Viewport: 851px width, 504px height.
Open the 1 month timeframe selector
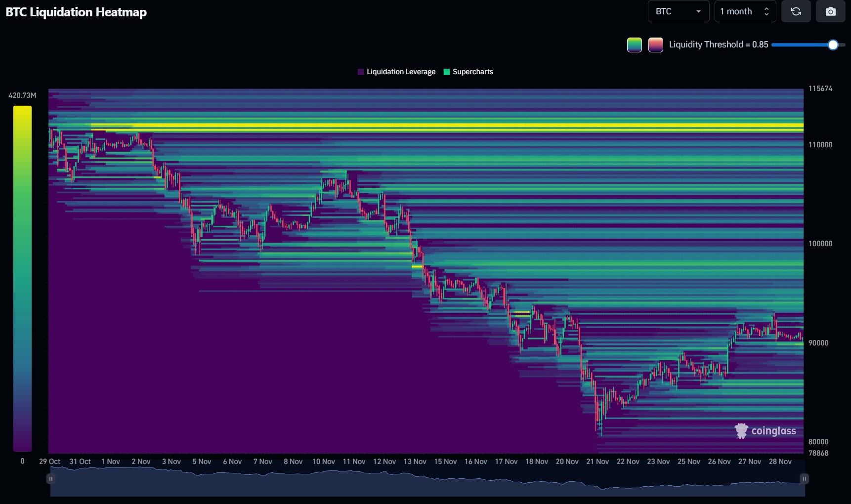[744, 11]
